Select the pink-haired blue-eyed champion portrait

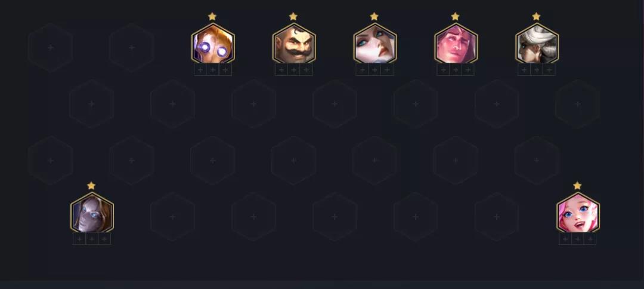[x=578, y=213]
